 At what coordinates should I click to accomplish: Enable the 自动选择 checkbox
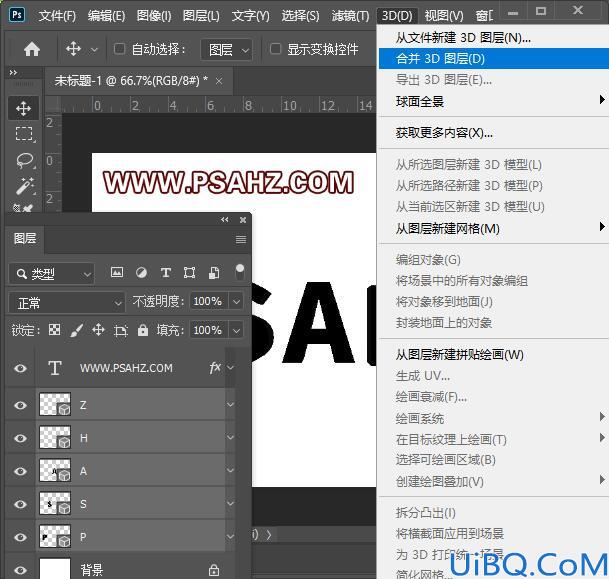click(x=119, y=49)
